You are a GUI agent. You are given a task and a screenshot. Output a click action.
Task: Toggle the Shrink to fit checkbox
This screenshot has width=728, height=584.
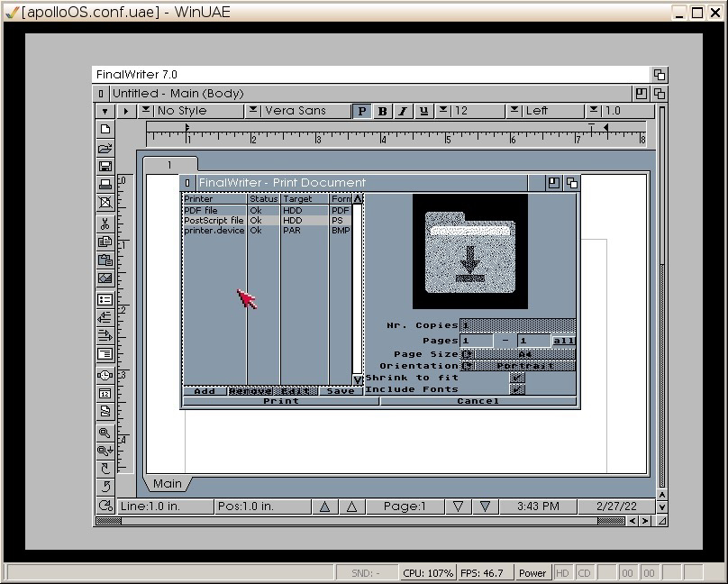[x=517, y=378]
